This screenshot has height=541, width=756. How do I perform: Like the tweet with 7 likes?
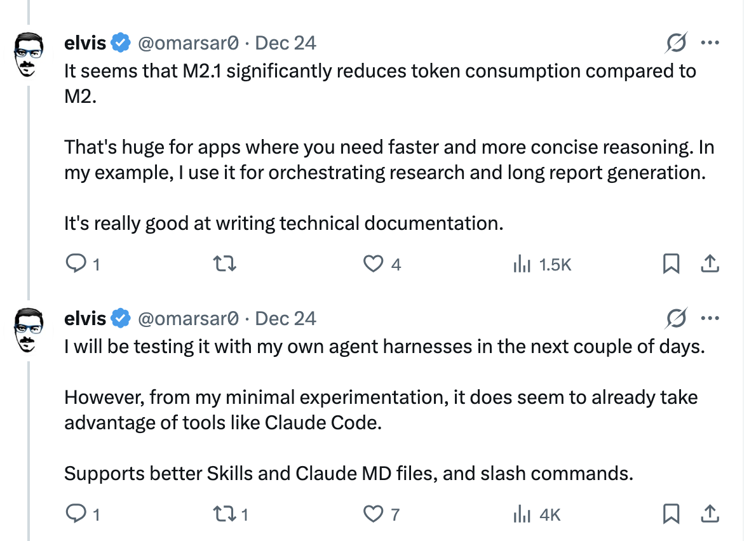[372, 514]
